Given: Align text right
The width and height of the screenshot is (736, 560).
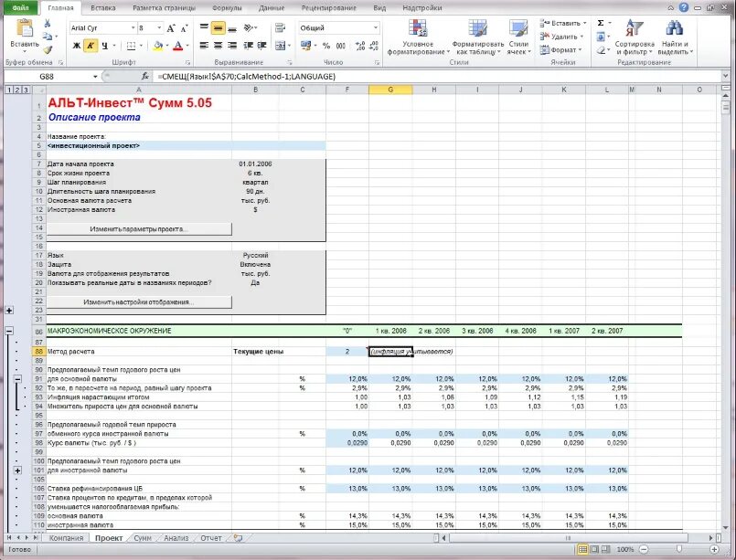Looking at the screenshot, I should pyautogui.click(x=232, y=46).
